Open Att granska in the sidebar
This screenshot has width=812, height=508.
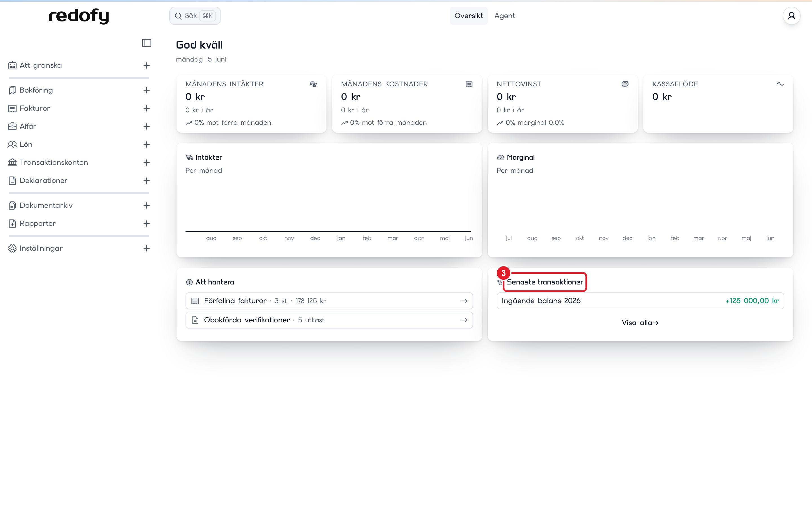[41, 65]
